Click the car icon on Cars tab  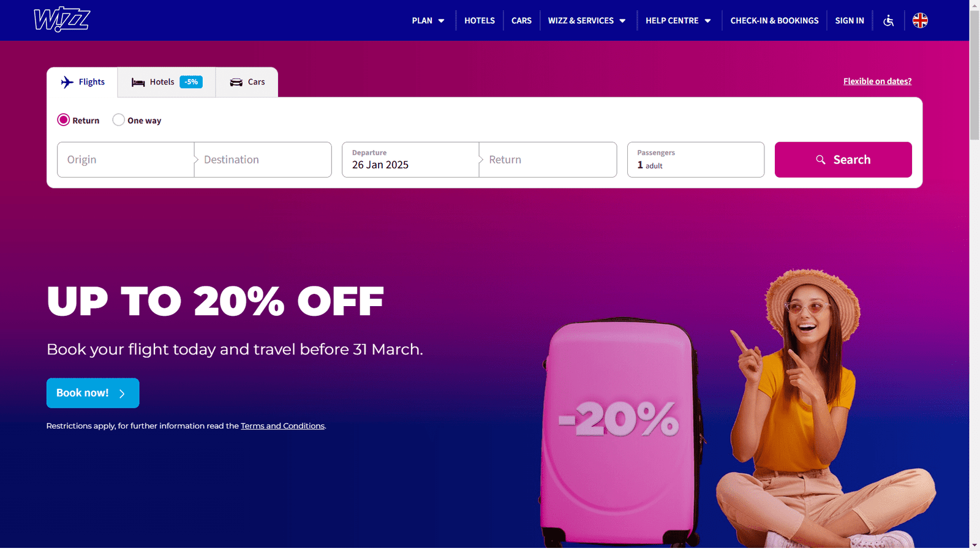pos(236,82)
